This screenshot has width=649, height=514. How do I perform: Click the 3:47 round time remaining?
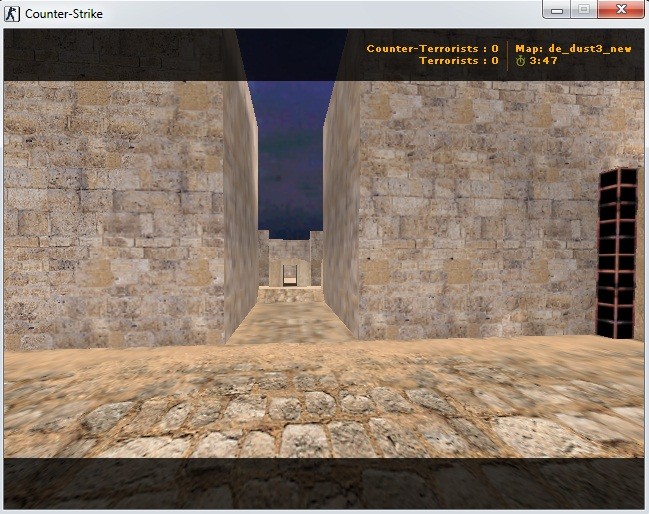[x=544, y=61]
